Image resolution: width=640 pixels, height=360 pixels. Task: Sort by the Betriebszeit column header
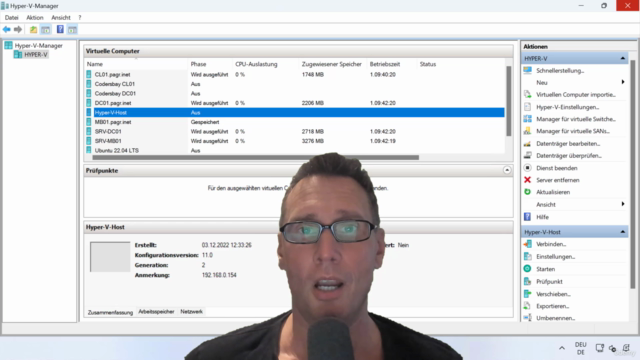coord(385,64)
